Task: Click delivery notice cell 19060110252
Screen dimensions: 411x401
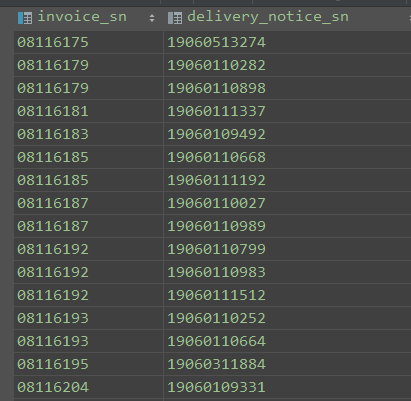Action: pyautogui.click(x=287, y=318)
